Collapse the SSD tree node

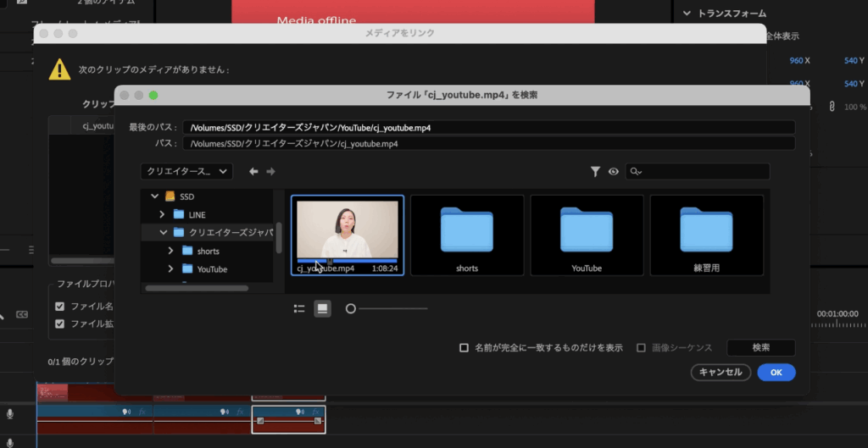154,196
